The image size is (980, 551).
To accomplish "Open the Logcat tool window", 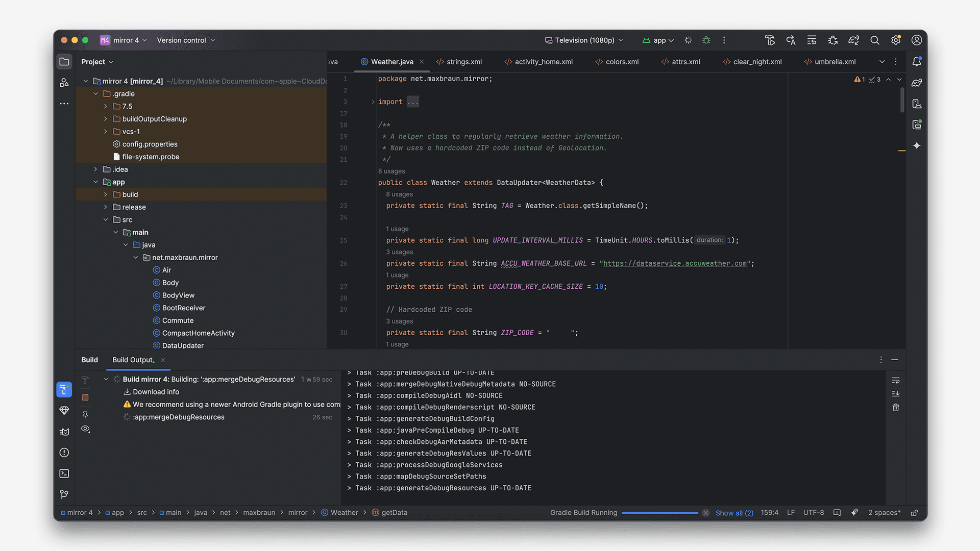I will 64,432.
